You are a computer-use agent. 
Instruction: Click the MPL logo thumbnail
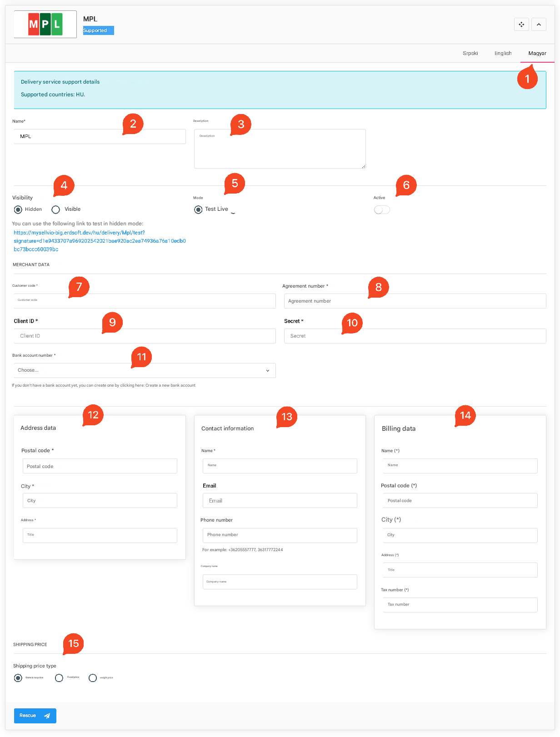pyautogui.click(x=45, y=25)
